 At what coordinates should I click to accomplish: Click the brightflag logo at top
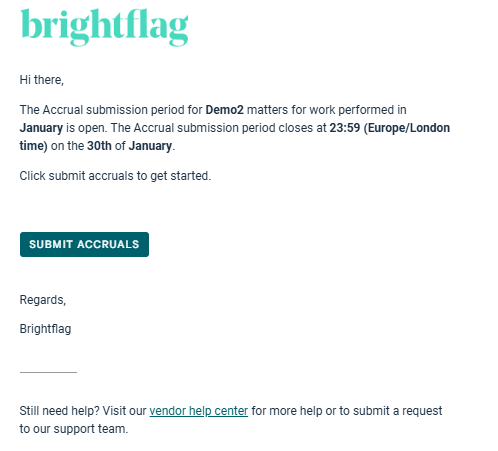[x=104, y=27]
